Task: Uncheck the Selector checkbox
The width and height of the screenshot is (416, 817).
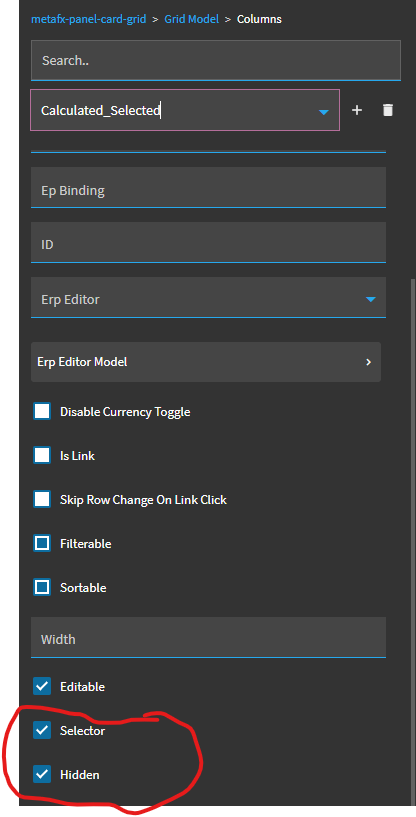Action: [x=42, y=731]
